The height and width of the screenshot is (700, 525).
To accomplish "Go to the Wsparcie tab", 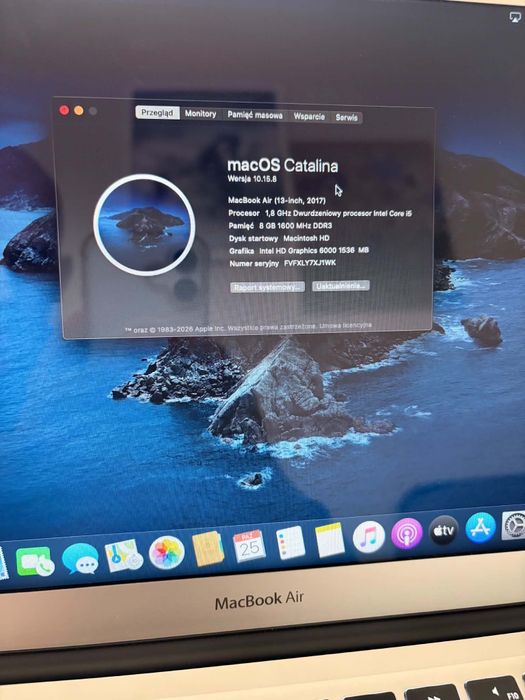I will [x=309, y=117].
